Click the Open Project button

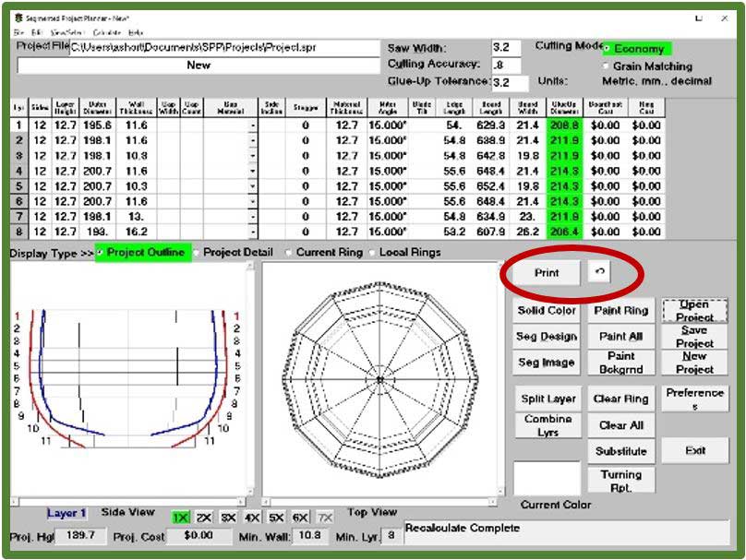point(694,311)
